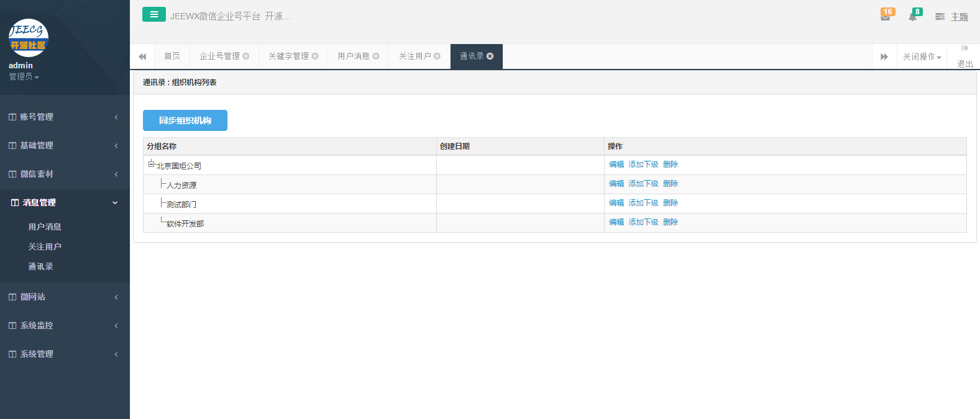980x419 pixels.
Task: Delete the 测试部门 row
Action: coord(671,203)
